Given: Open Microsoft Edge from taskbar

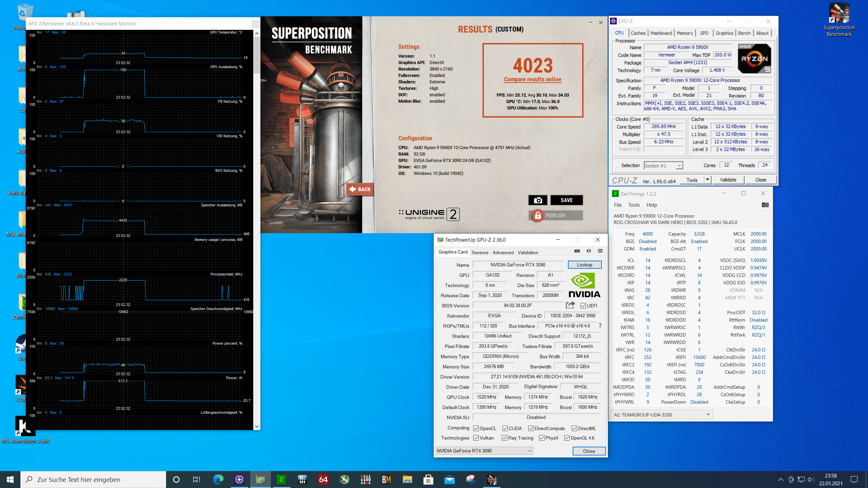Looking at the screenshot, I should pyautogui.click(x=218, y=479).
